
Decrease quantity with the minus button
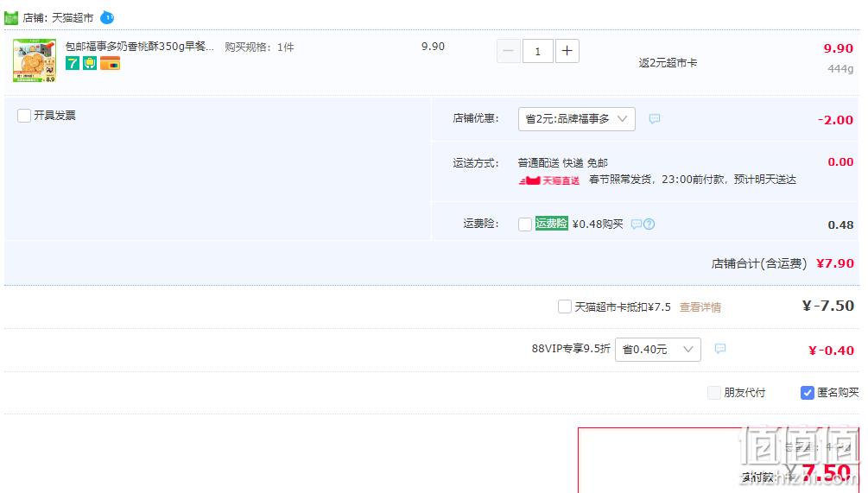(x=508, y=51)
